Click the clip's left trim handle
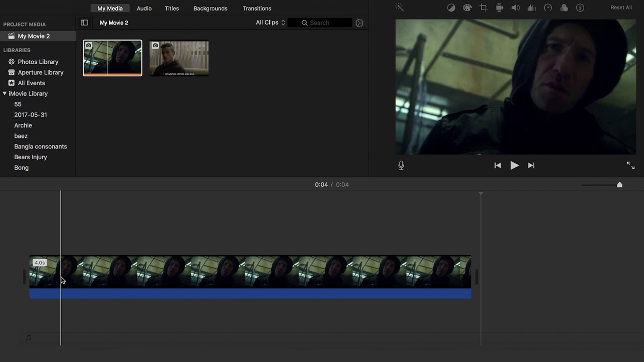644x362 pixels. point(24,277)
